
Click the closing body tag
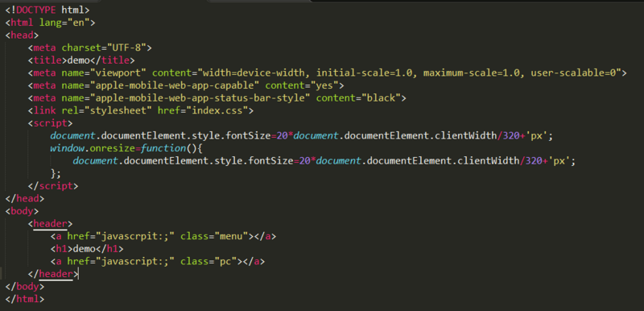[x=25, y=286]
